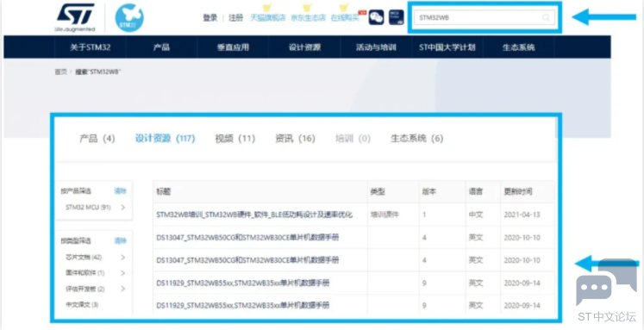
Task: Expand the STM32 MCU (91) filter arrow
Action: 122,208
